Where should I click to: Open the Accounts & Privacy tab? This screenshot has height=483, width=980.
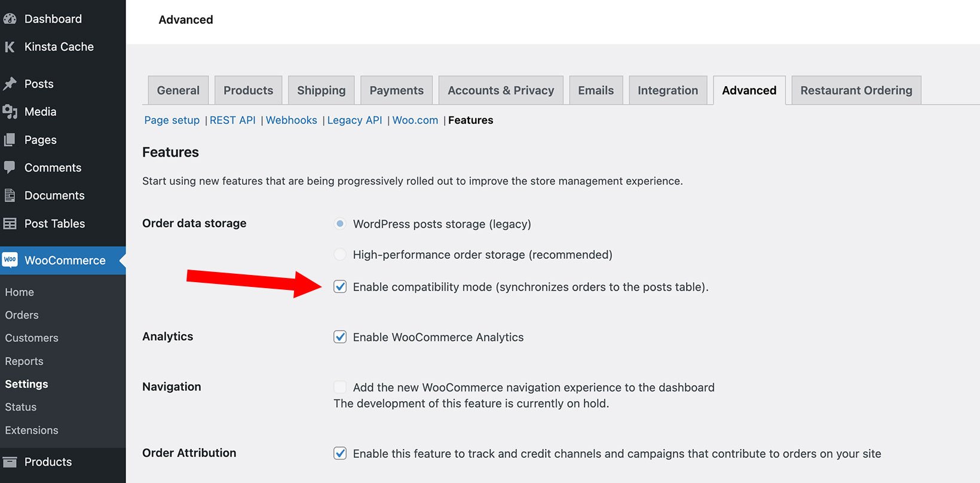(501, 90)
